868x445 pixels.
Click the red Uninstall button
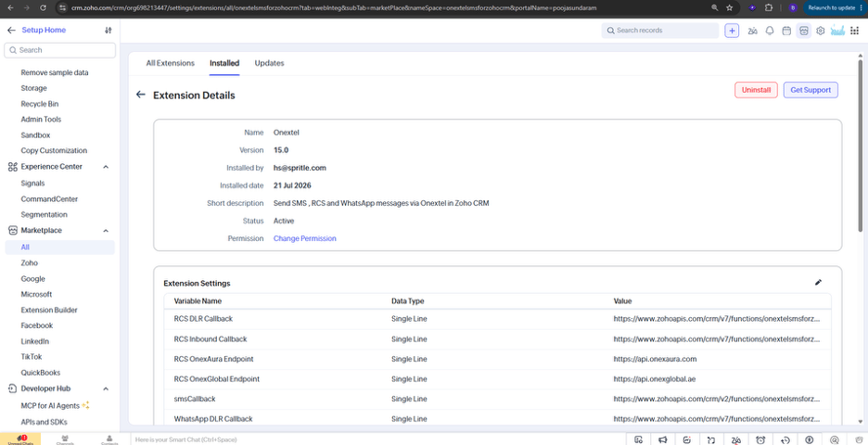click(x=756, y=90)
